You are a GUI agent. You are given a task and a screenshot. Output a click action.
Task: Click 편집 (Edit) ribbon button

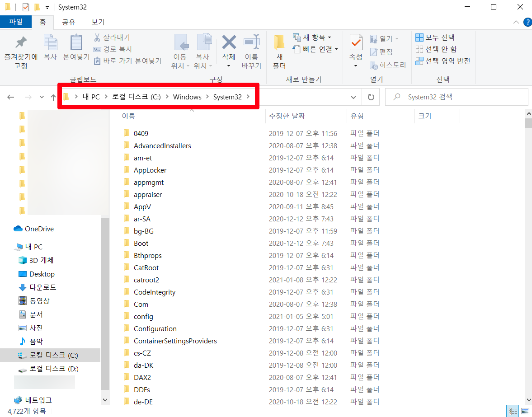click(x=381, y=52)
